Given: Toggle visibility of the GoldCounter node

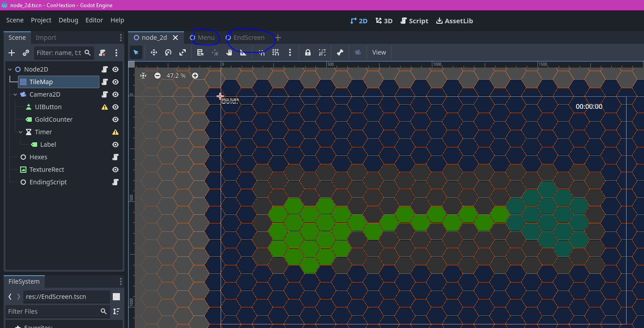Looking at the screenshot, I should pyautogui.click(x=115, y=119).
